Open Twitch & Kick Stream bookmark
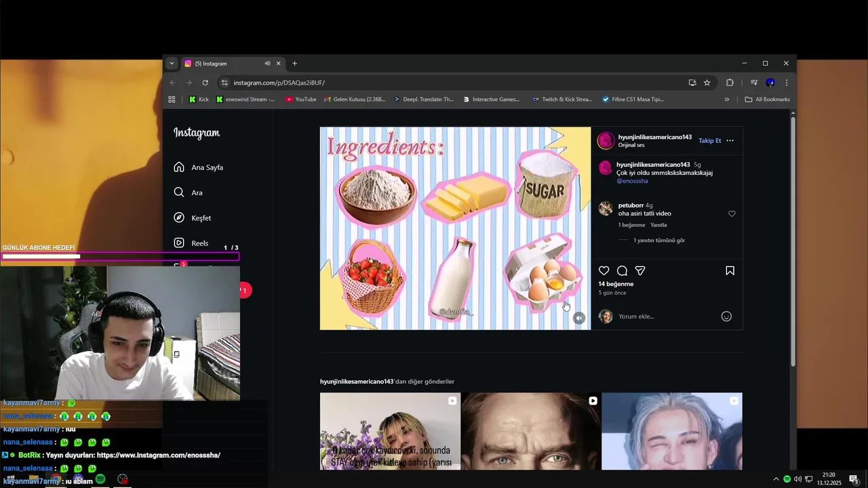 click(562, 99)
